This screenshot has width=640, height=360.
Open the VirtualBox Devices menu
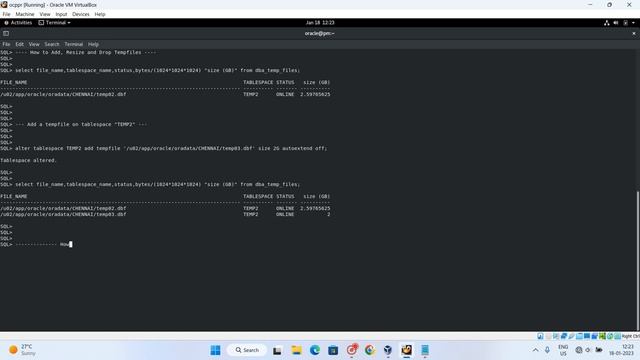tap(81, 14)
